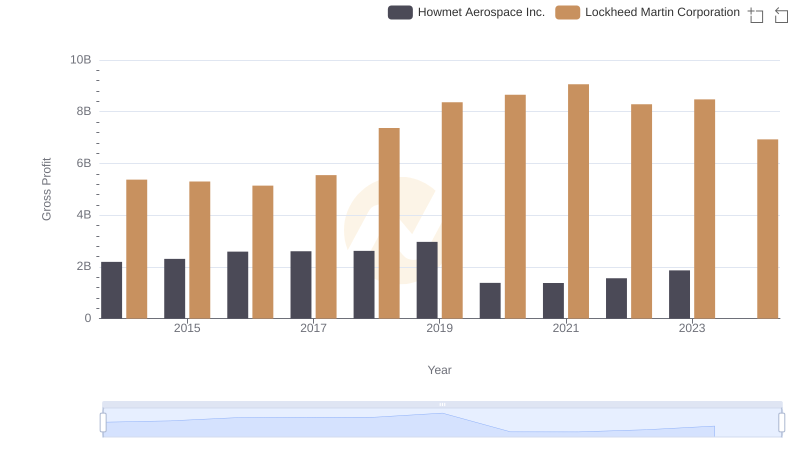Toggle Howmet Aerospace Inc. legend series
The width and height of the screenshot is (800, 461).
pyautogui.click(x=466, y=12)
